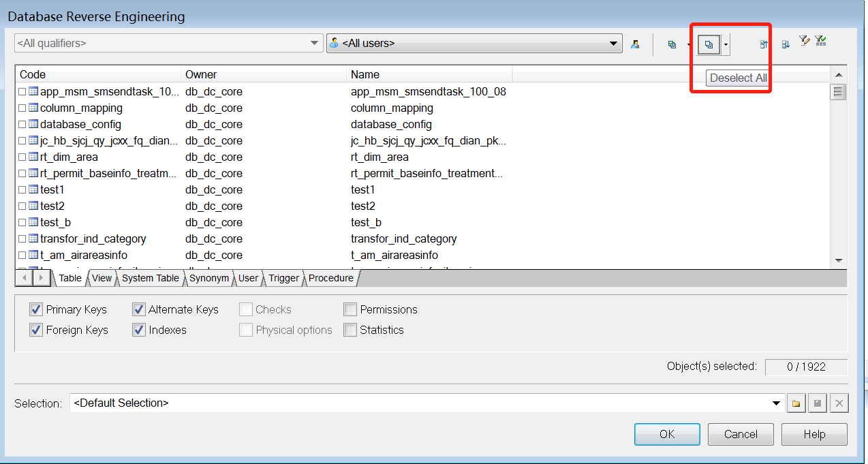Select the rt_dim_area code entry
Image resolution: width=868 pixels, height=464 pixels.
(x=69, y=157)
